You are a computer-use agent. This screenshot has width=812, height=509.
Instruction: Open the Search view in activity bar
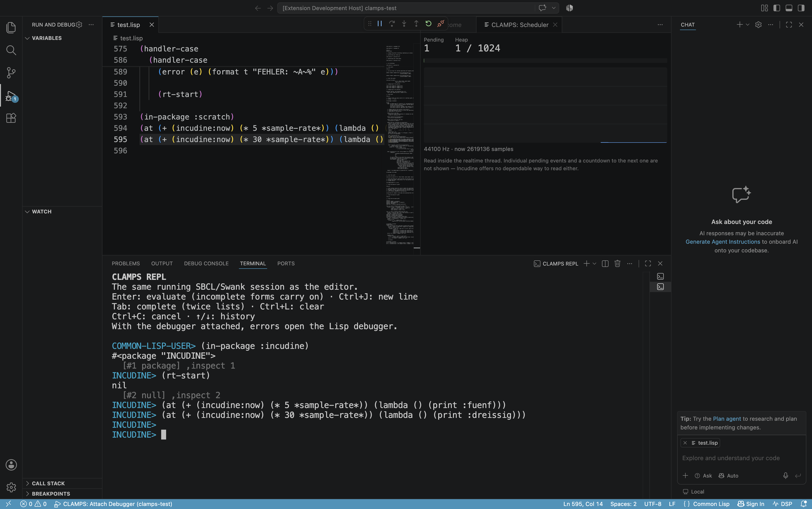pyautogui.click(x=11, y=50)
